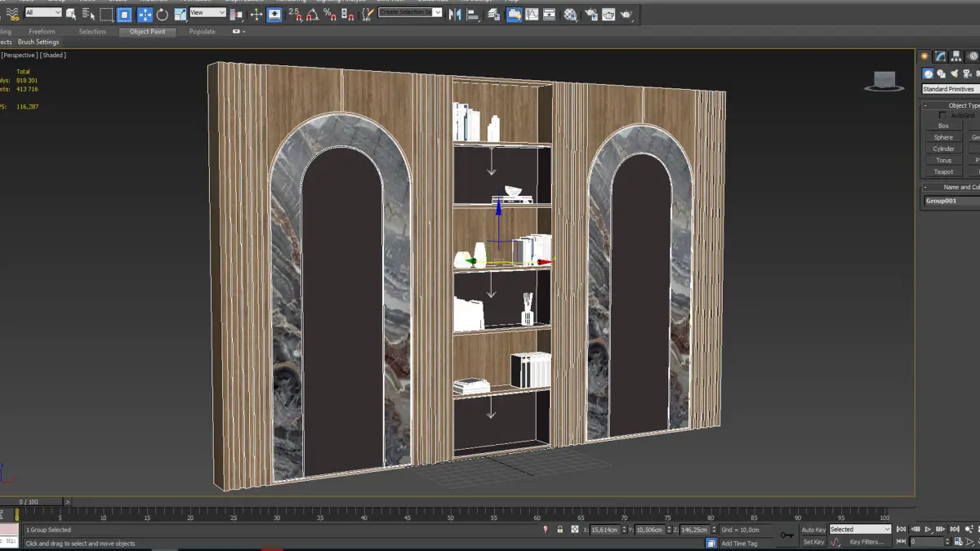Click the Cylinder primitive button
Image resolution: width=980 pixels, height=551 pixels.
[943, 149]
